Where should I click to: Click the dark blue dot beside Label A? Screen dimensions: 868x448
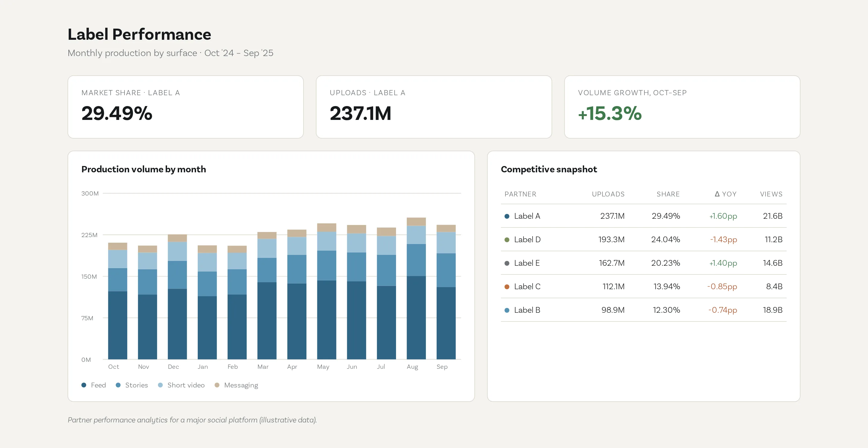pos(507,216)
